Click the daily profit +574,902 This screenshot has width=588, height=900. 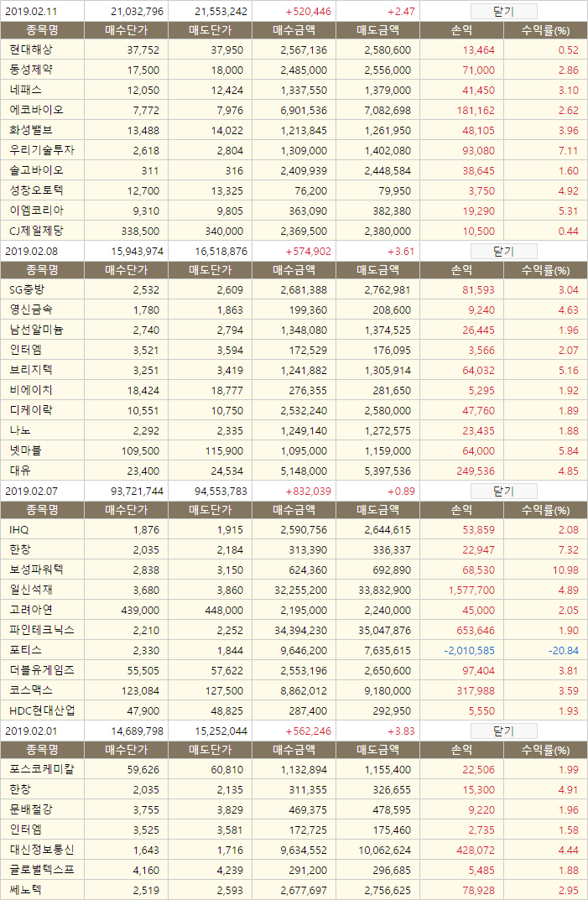tap(309, 252)
